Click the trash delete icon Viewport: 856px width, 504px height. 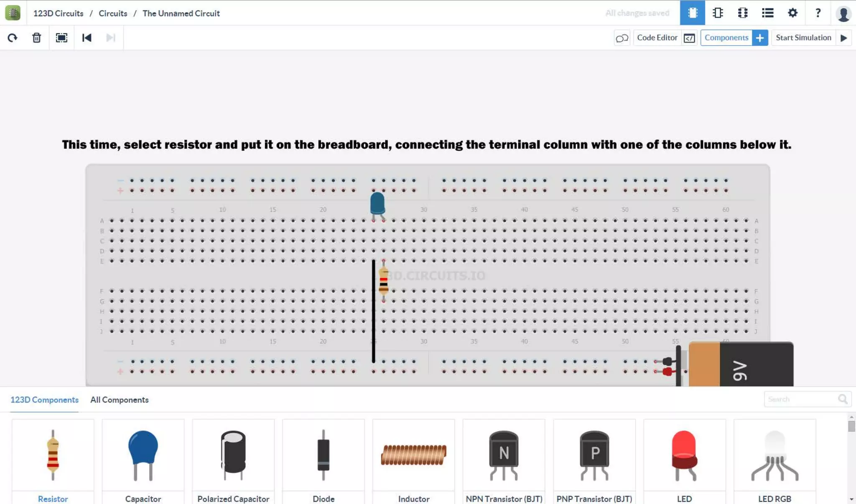tap(37, 38)
